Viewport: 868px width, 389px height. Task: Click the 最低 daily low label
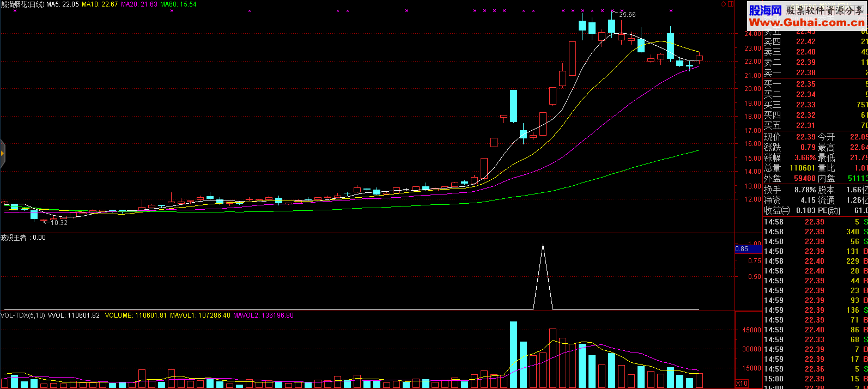[826, 158]
